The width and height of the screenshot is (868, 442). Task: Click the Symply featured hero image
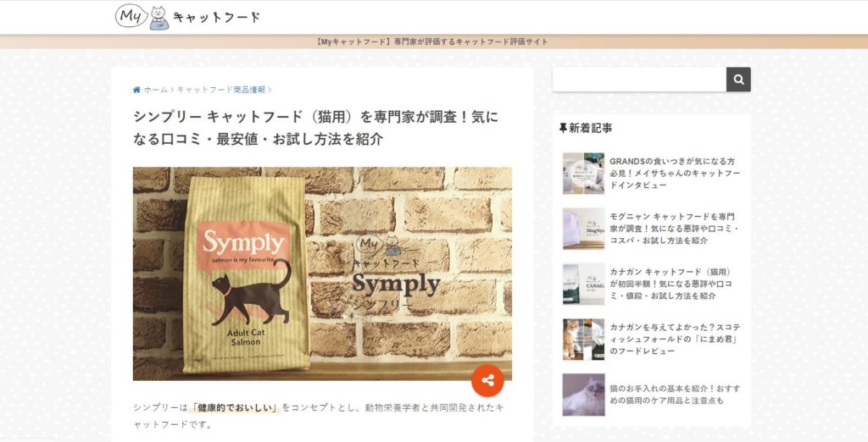[322, 273]
